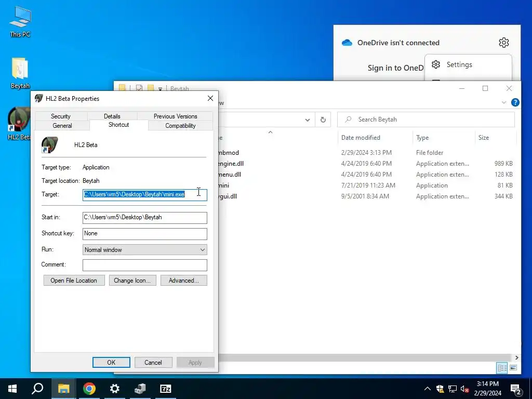Select the Beytah folder on desktop
The width and height of the screenshot is (532, 399).
20,73
